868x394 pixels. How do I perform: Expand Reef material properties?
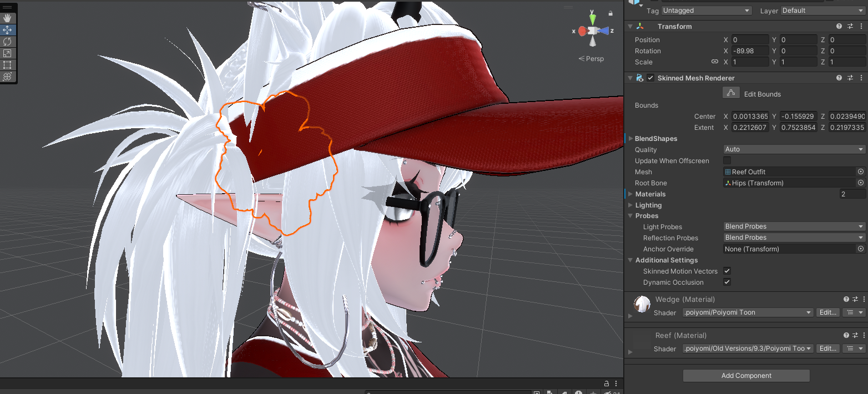[630, 351]
